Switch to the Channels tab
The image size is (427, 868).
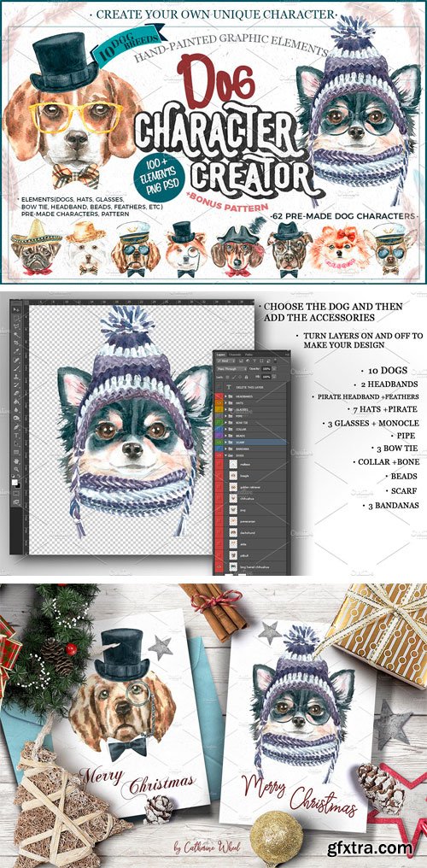[235, 355]
